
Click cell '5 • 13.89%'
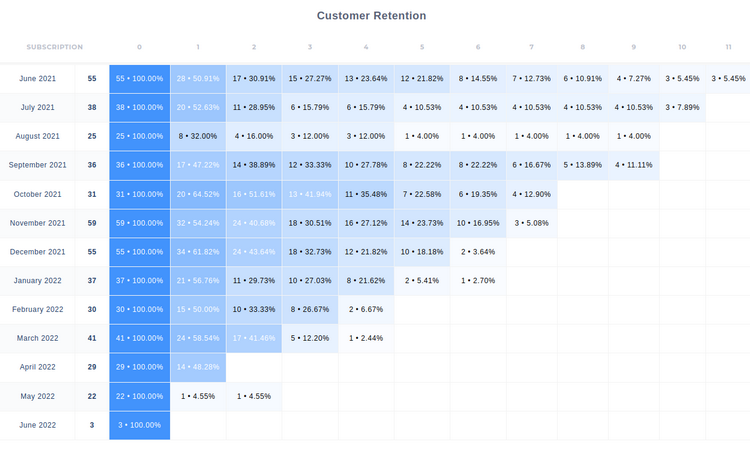(583, 165)
